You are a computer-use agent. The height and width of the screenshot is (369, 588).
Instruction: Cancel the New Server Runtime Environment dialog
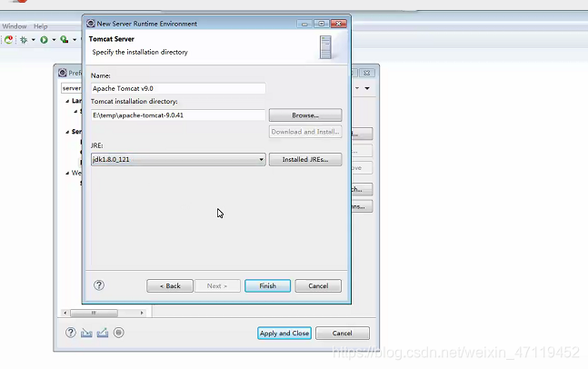[x=318, y=285]
